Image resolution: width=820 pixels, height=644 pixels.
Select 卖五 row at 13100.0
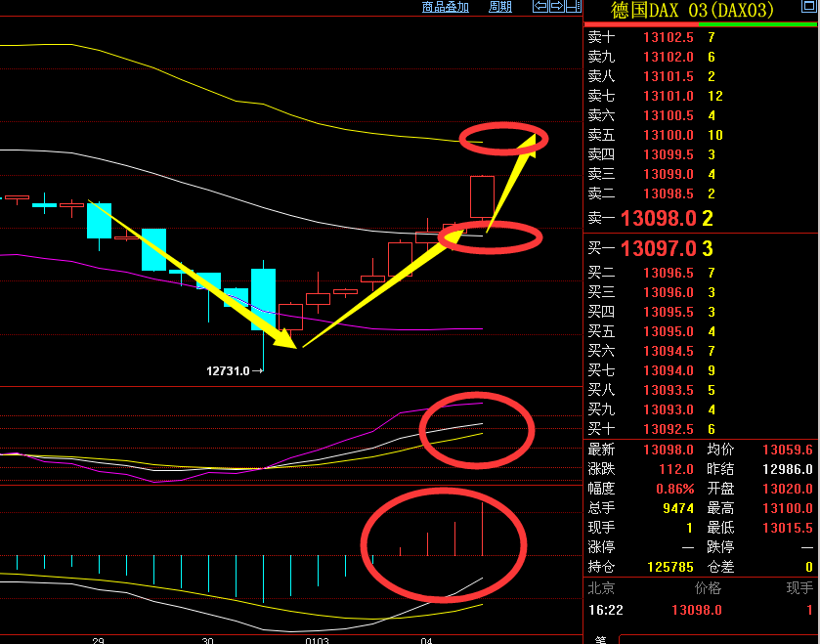[x=700, y=135]
